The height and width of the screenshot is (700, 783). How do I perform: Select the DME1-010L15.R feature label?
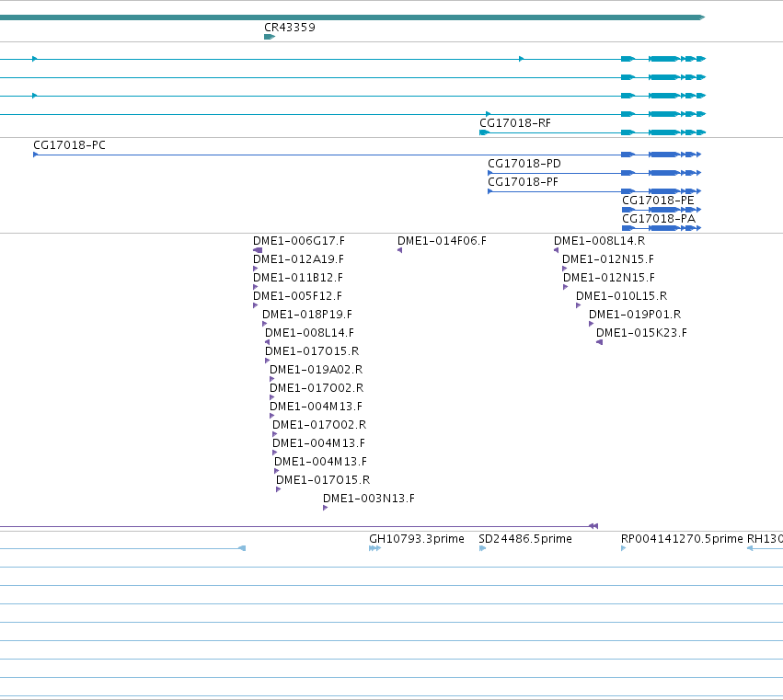(621, 296)
